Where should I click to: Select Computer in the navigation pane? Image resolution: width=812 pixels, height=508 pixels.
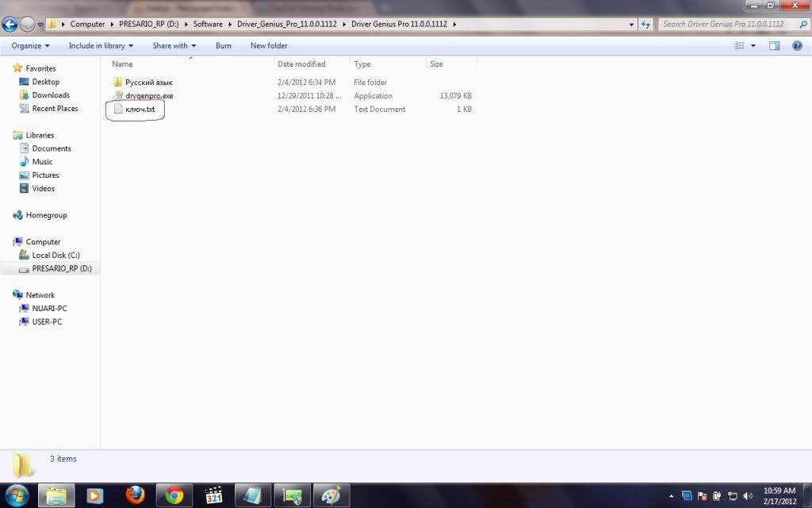(x=43, y=242)
